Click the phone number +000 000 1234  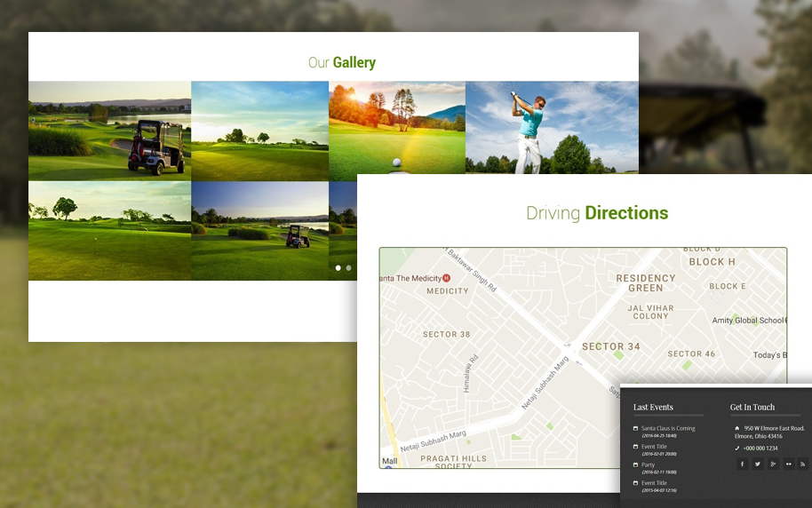tap(760, 448)
